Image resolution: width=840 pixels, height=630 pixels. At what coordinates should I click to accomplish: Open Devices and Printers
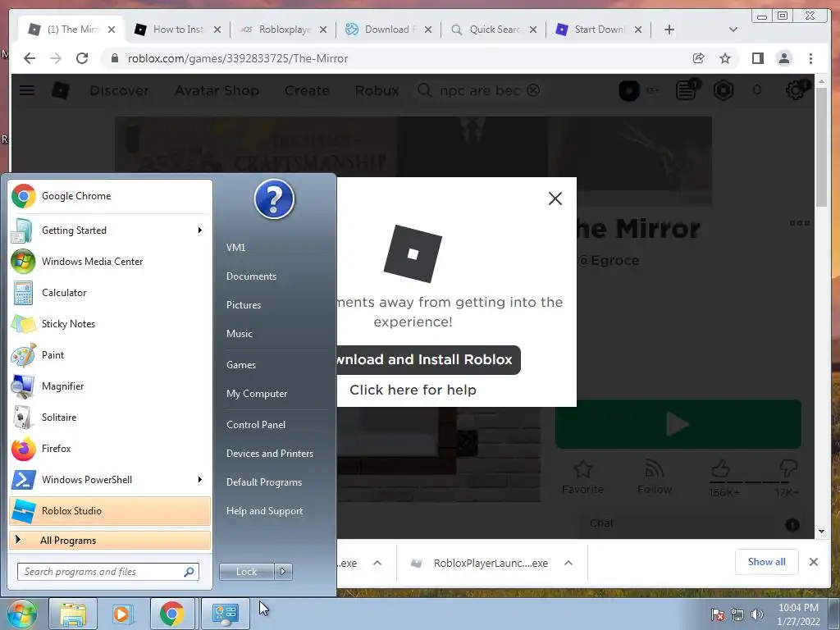tap(269, 454)
